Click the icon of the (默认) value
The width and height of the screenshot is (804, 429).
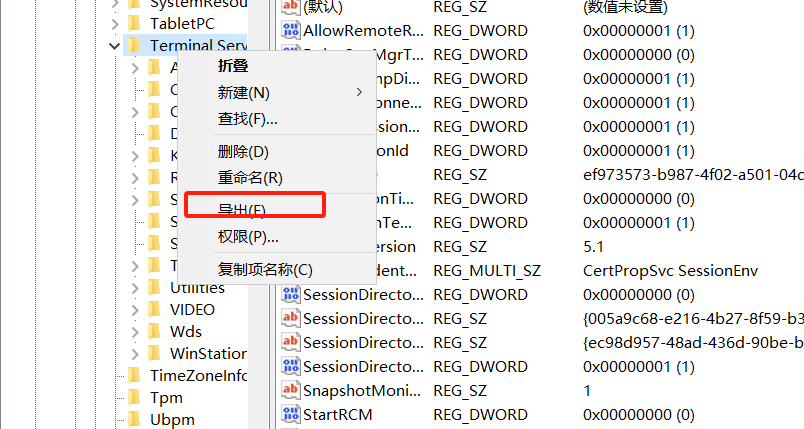click(290, 6)
